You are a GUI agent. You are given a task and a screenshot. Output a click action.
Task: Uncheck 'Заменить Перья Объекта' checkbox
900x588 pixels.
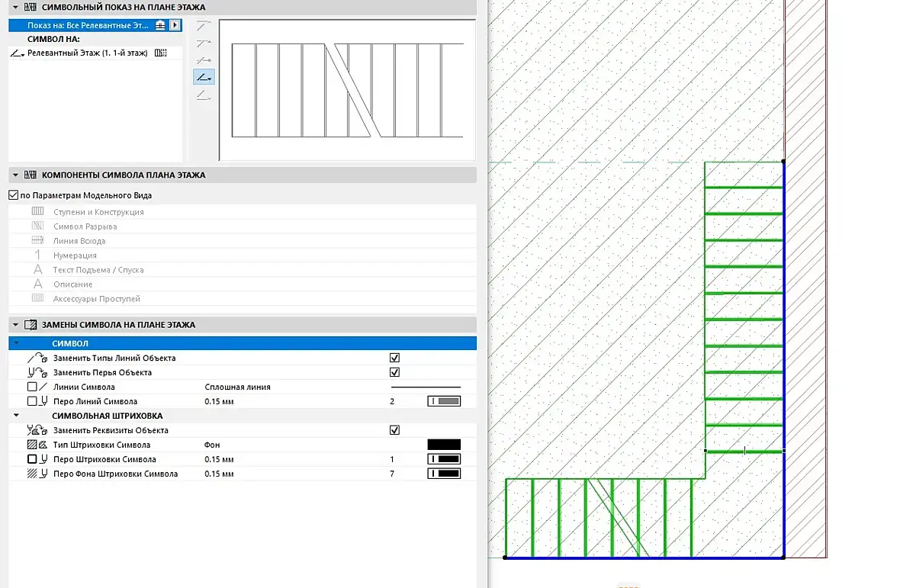[394, 371]
